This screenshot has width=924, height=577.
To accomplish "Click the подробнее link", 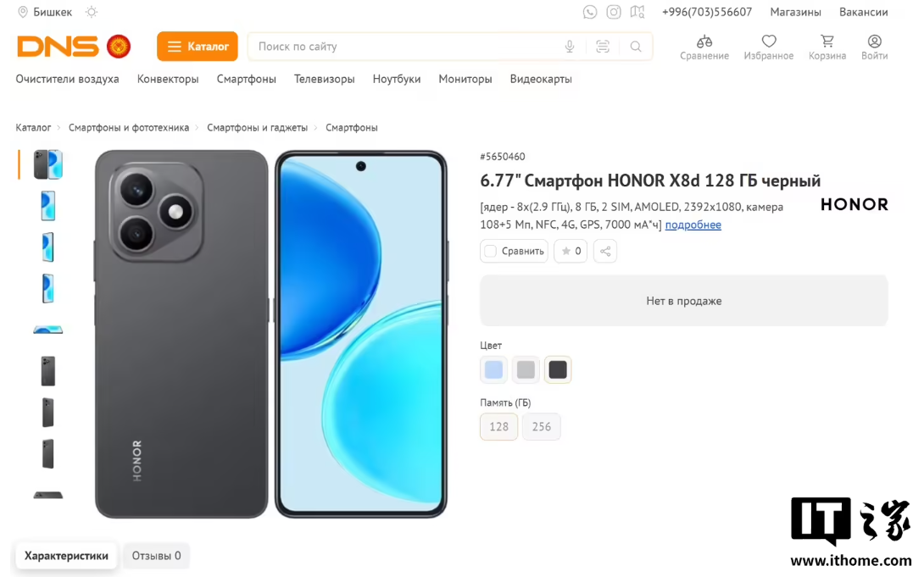I will (x=693, y=225).
